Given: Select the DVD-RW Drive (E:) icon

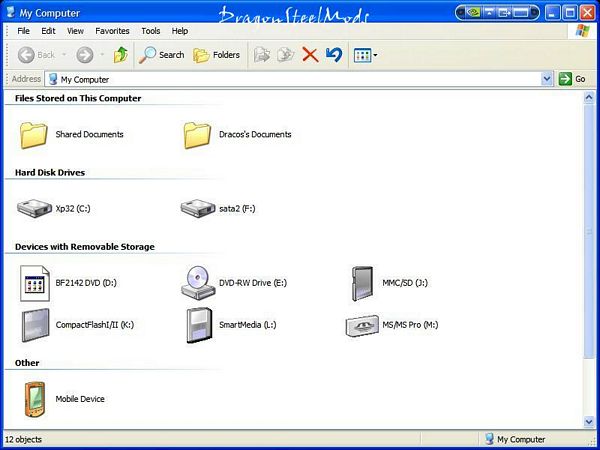Looking at the screenshot, I should pyautogui.click(x=197, y=283).
